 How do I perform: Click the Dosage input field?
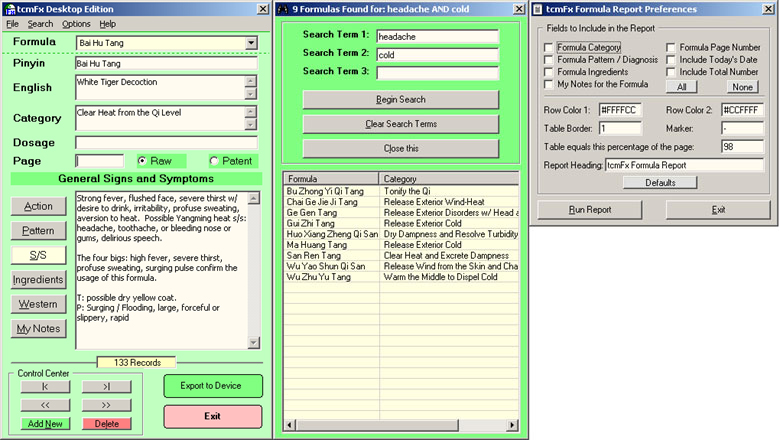coord(167,143)
